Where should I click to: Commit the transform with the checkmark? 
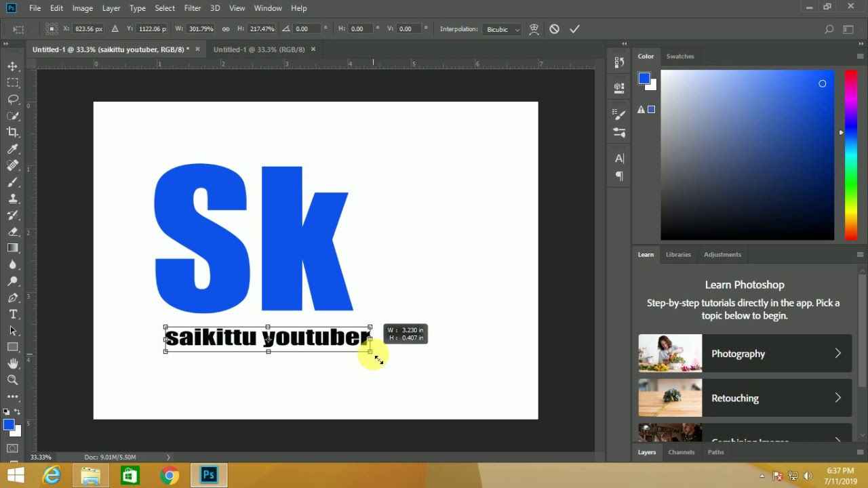574,29
